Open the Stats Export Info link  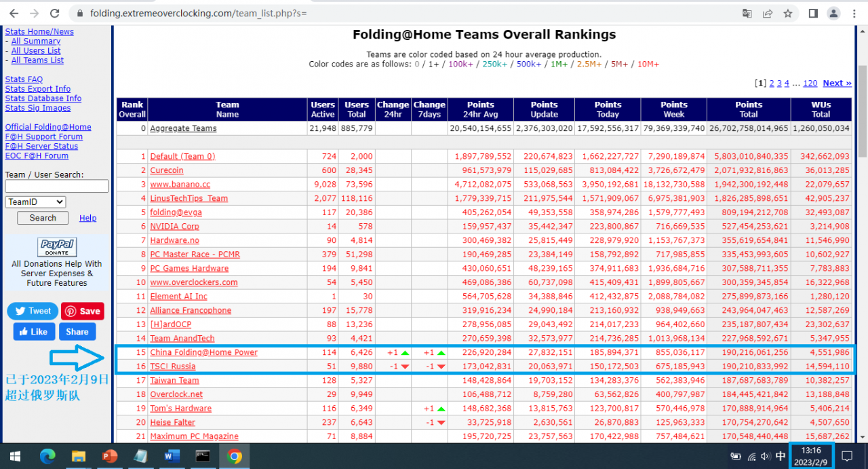pos(38,88)
